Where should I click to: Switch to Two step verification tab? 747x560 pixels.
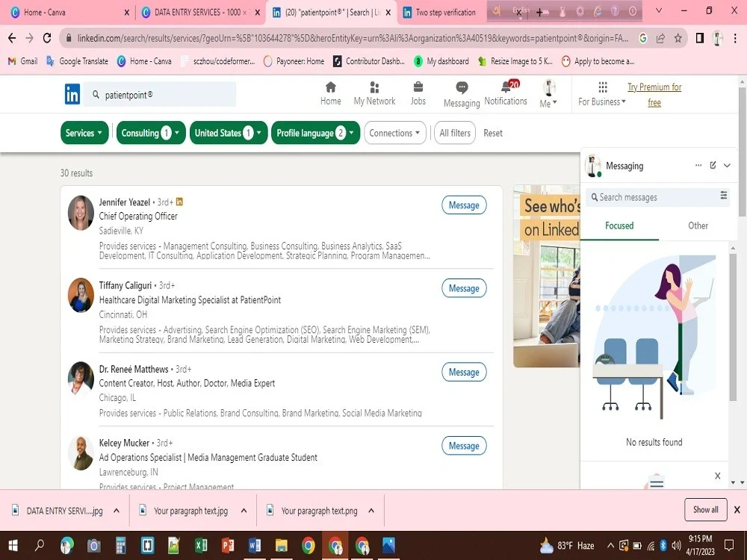[x=441, y=13]
